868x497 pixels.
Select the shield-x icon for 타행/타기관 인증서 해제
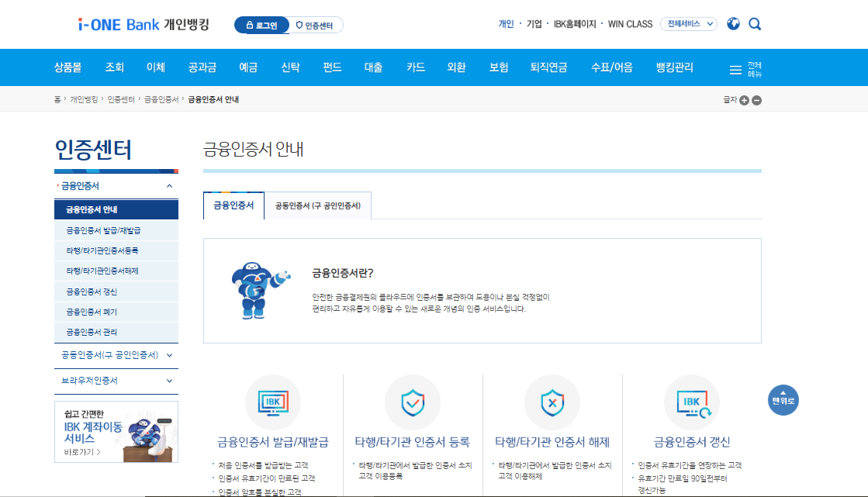[552, 402]
